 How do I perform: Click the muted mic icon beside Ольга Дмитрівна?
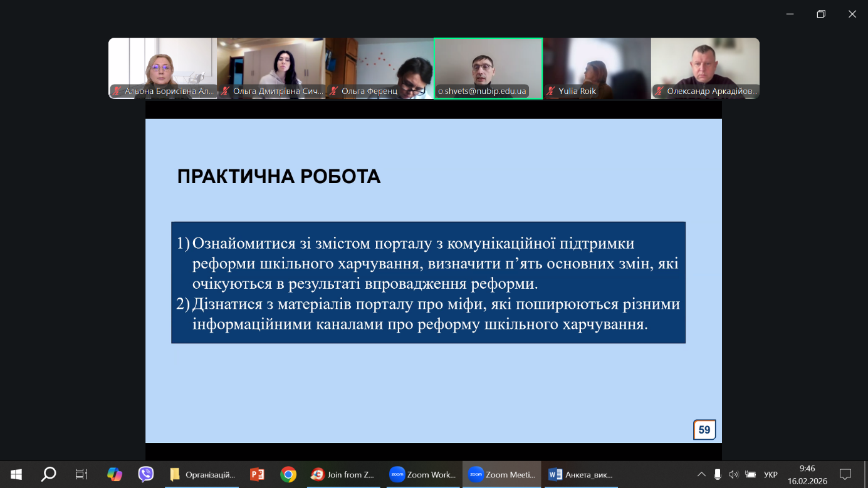point(225,91)
